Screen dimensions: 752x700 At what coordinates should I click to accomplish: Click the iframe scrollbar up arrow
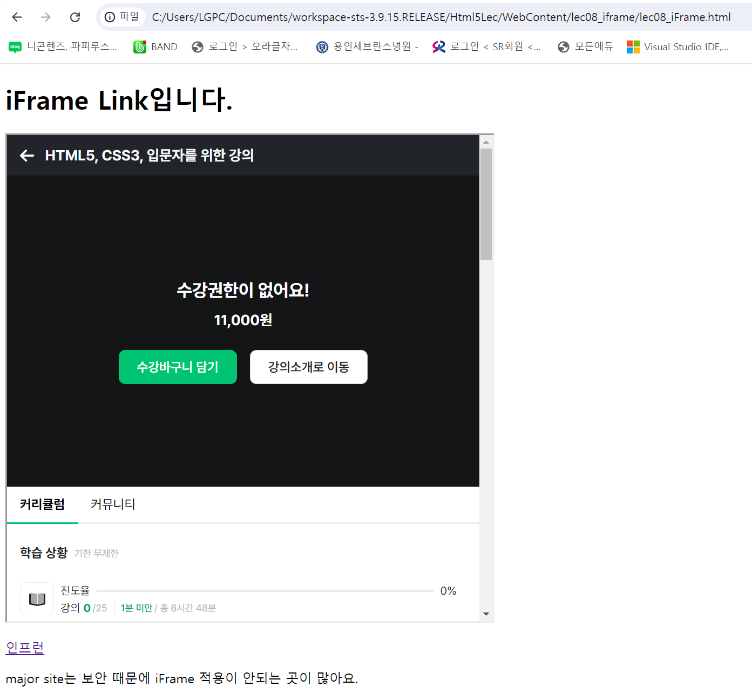(x=486, y=142)
